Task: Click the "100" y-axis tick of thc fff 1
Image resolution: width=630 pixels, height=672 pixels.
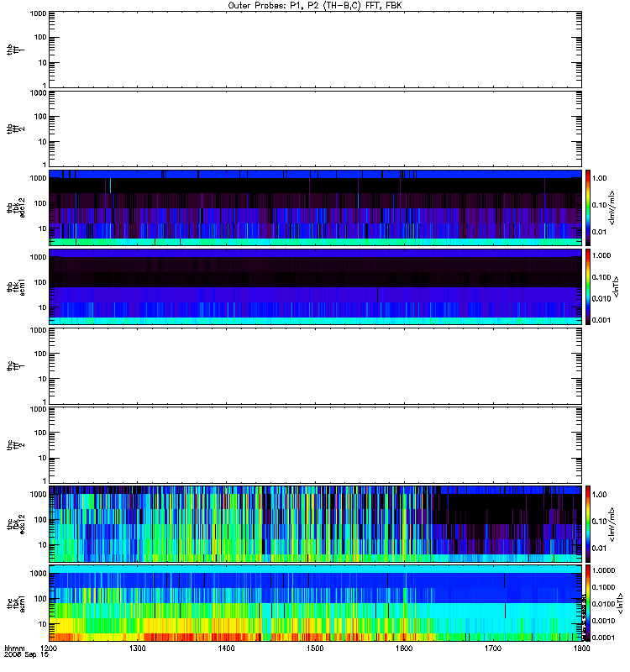Action: click(40, 354)
